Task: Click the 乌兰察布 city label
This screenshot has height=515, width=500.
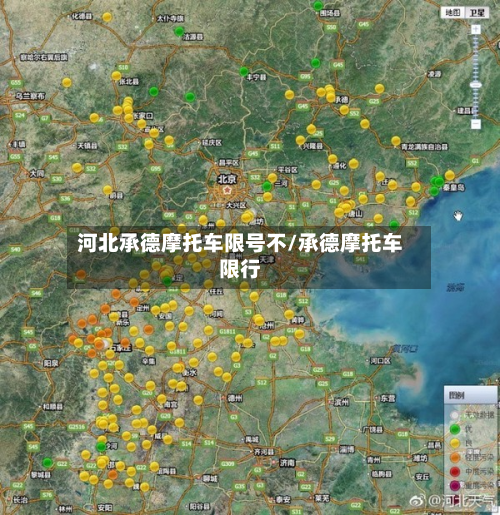Action: [30, 96]
